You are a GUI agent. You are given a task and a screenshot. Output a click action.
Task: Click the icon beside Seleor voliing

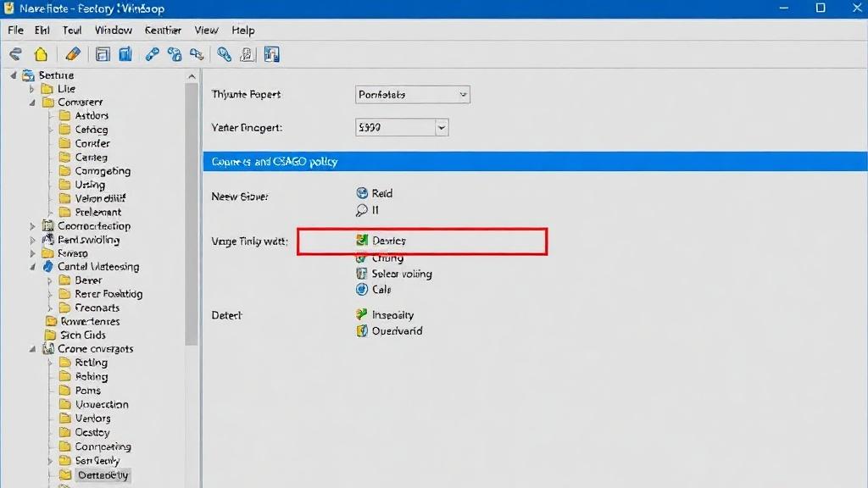click(x=361, y=274)
